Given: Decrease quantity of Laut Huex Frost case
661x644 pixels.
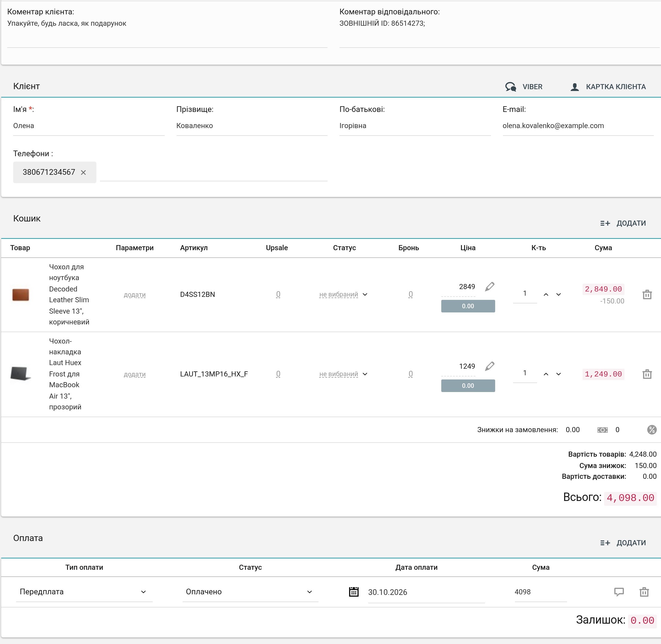Looking at the screenshot, I should coord(559,374).
